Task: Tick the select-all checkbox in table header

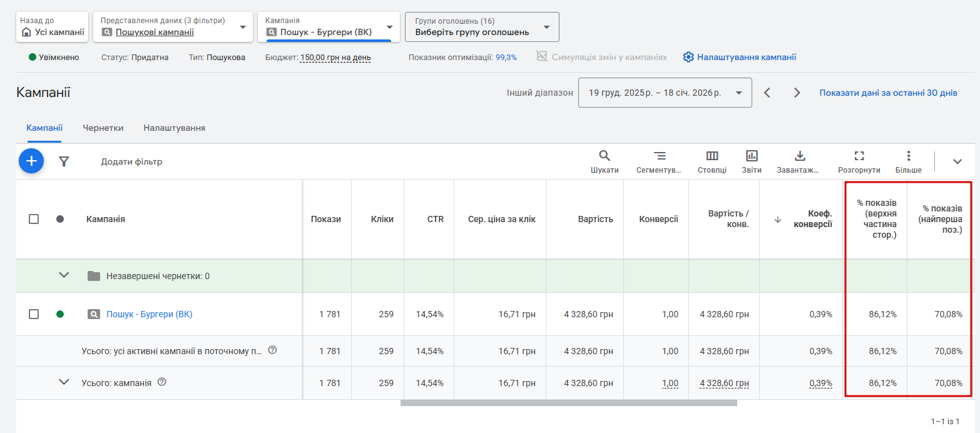Action: tap(34, 219)
